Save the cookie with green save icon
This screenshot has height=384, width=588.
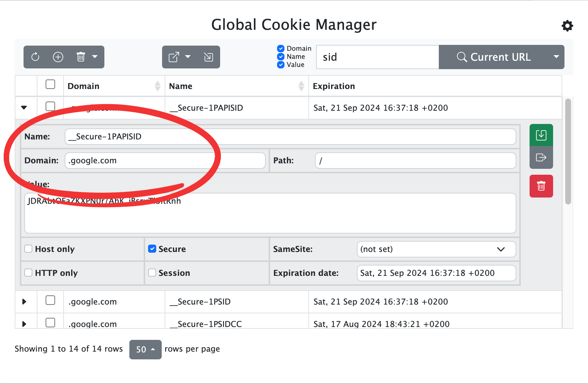(x=541, y=135)
